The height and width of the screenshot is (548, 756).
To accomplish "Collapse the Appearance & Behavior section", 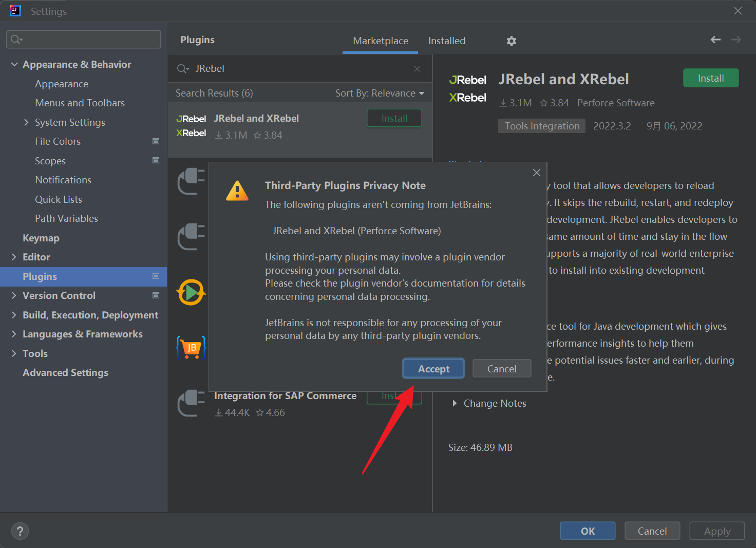I will [x=14, y=64].
